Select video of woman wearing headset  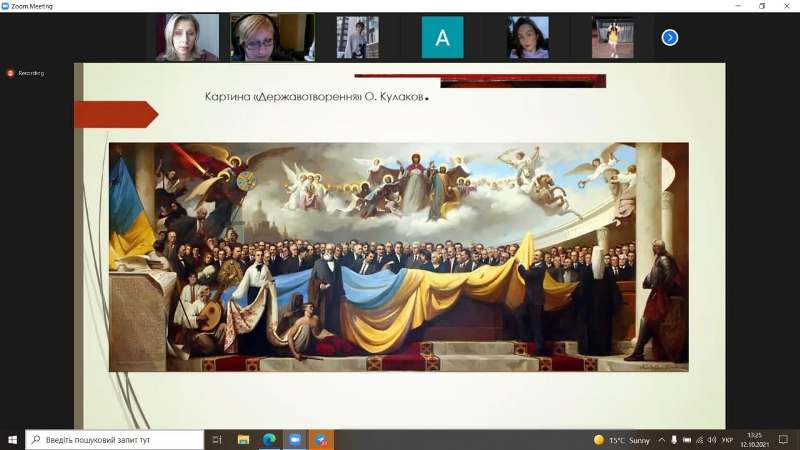tap(272, 38)
